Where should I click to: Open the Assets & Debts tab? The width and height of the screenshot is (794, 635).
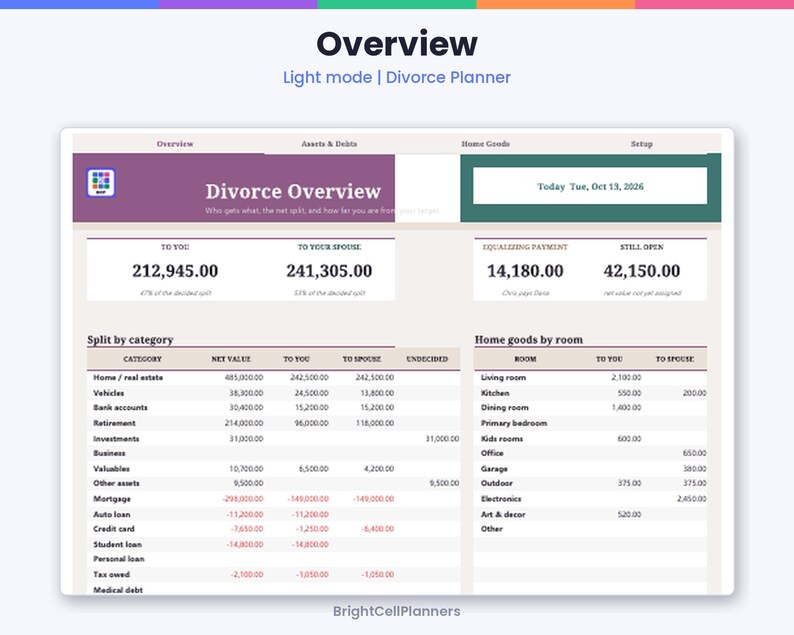point(329,144)
